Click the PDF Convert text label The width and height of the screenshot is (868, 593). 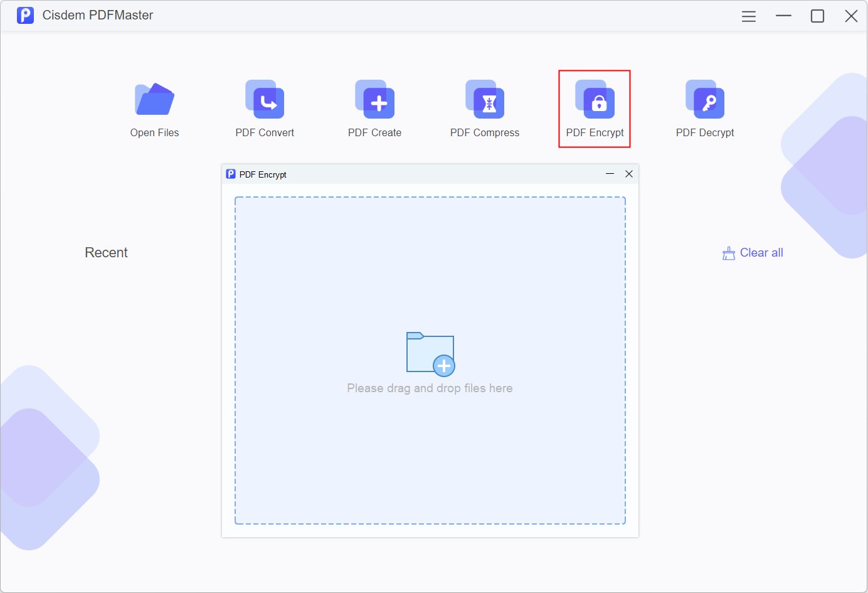click(x=265, y=132)
